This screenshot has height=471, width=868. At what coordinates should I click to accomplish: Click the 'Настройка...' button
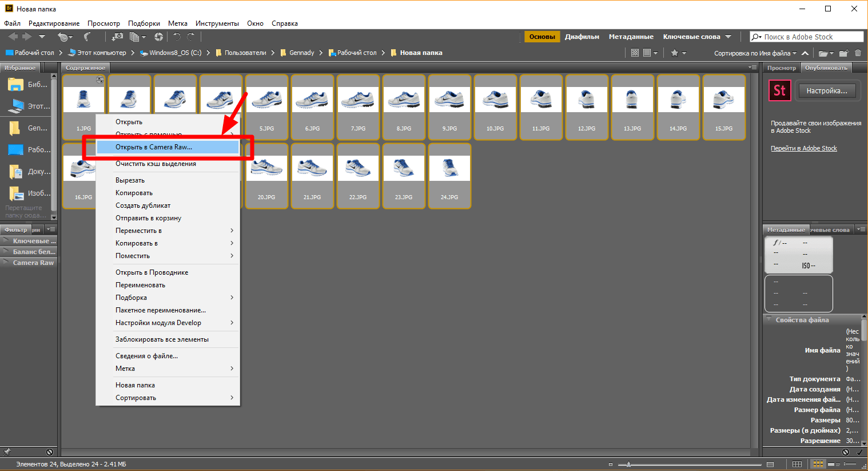(x=827, y=90)
